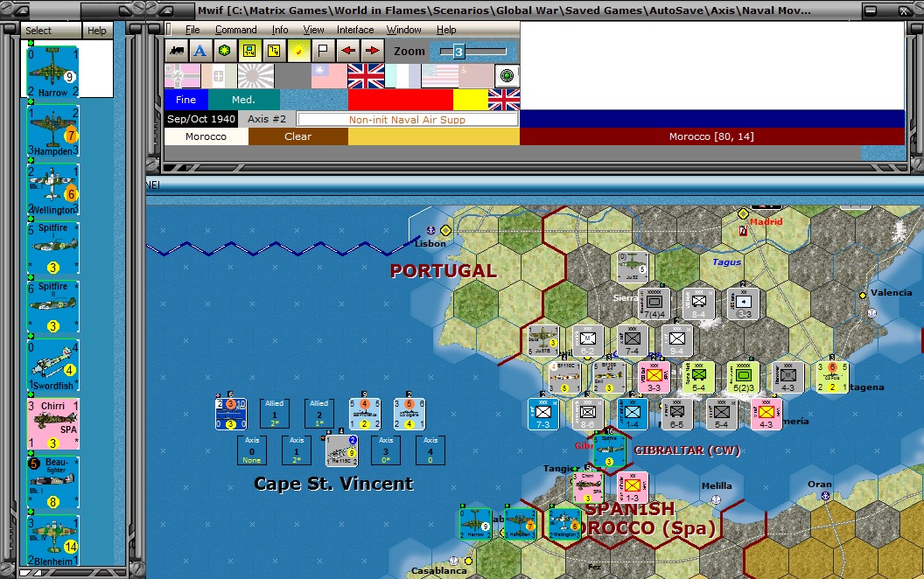This screenshot has height=579, width=924.
Task: Click the Axis 4 sea box
Action: [x=430, y=450]
